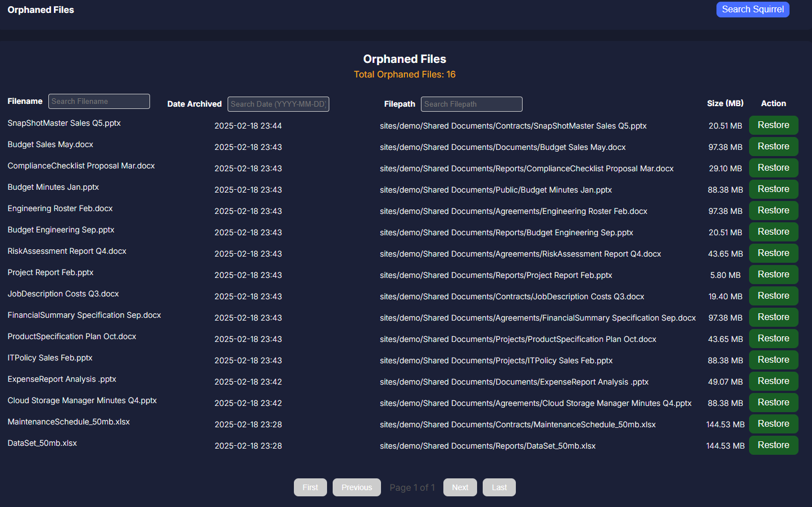Image resolution: width=812 pixels, height=507 pixels.
Task: Click the Date Archived search field
Action: (x=278, y=104)
